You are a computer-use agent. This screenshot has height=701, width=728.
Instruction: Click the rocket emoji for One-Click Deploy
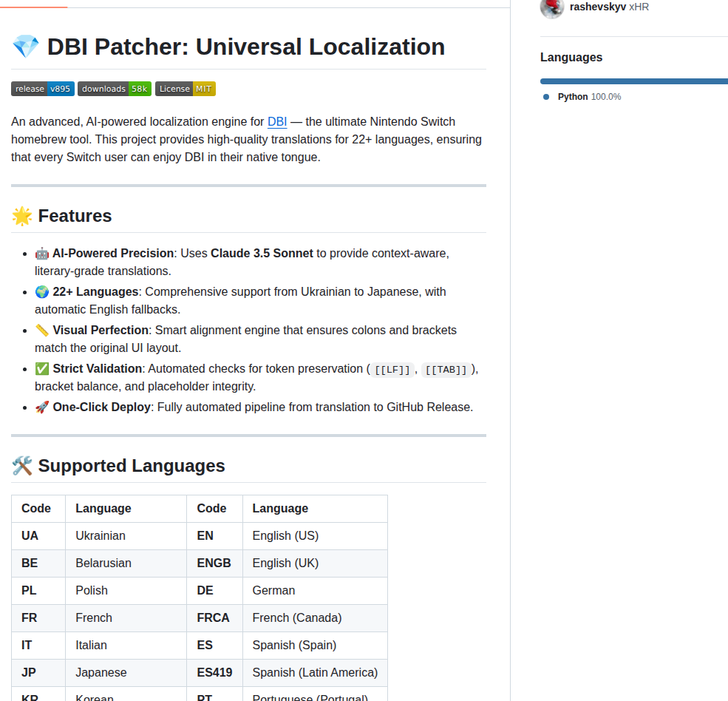coord(42,407)
